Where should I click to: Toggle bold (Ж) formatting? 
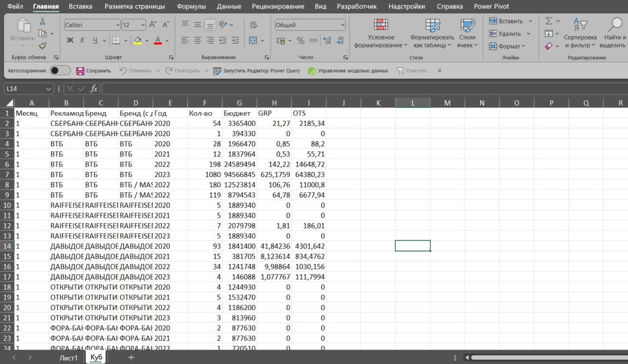pos(70,41)
